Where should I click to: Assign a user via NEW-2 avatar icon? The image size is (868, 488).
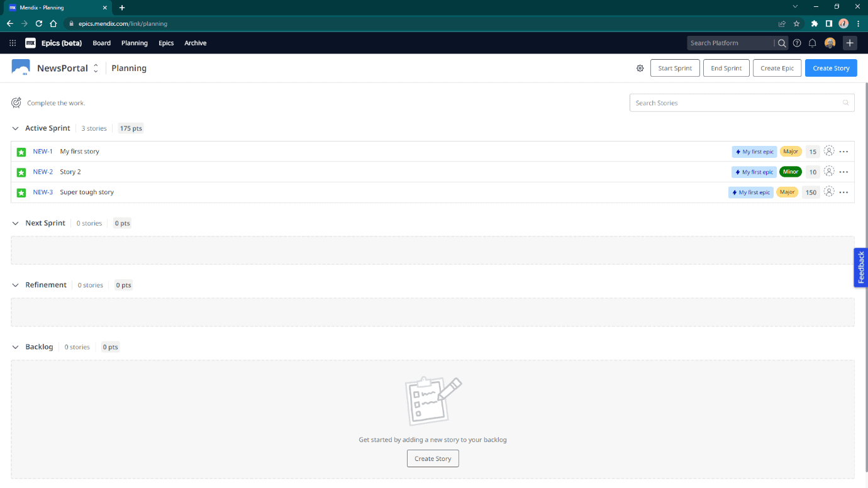828,171
